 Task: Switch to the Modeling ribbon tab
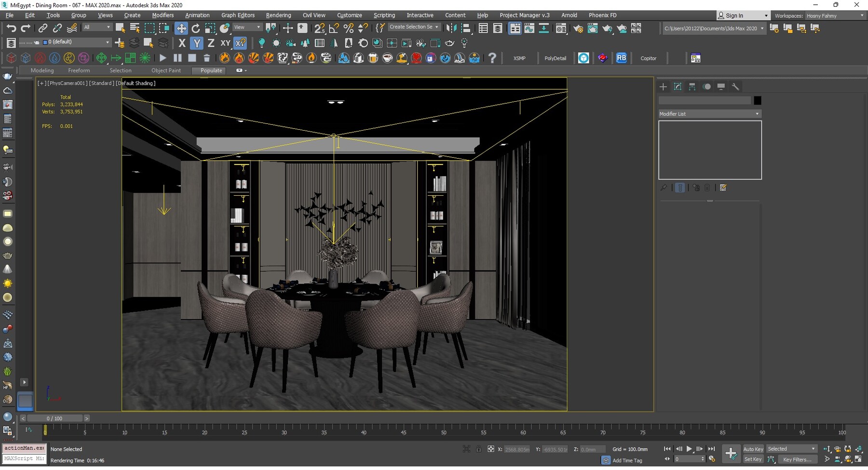pos(42,70)
